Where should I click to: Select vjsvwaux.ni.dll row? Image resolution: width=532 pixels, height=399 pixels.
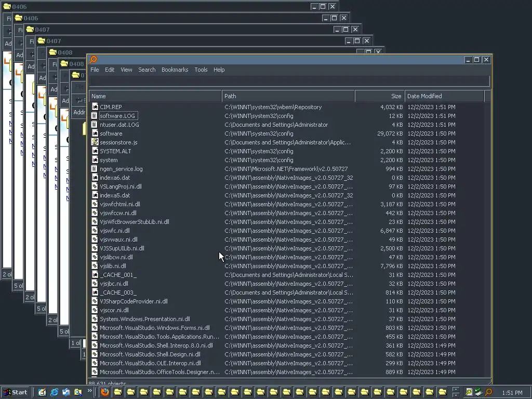point(118,239)
